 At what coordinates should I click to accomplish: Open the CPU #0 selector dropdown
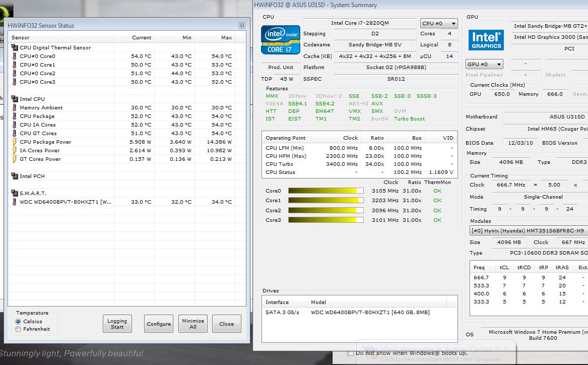pos(439,23)
